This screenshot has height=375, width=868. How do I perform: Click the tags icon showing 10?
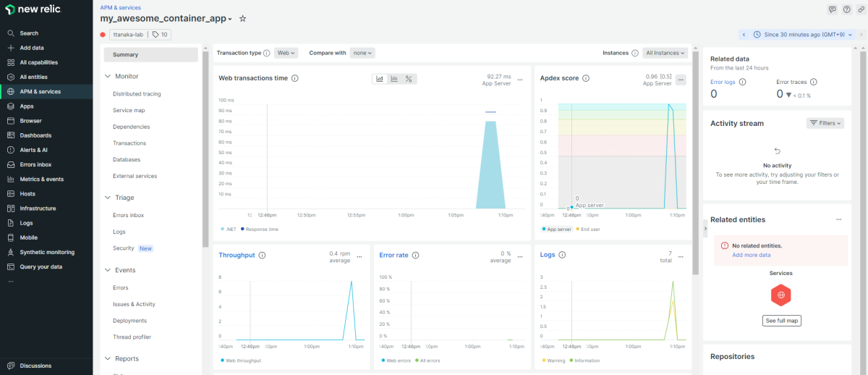(160, 34)
